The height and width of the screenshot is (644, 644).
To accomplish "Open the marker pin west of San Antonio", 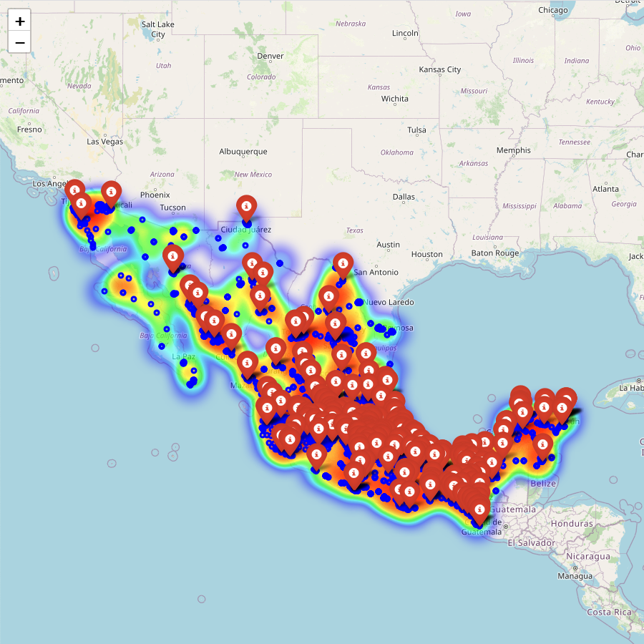I will point(343,264).
